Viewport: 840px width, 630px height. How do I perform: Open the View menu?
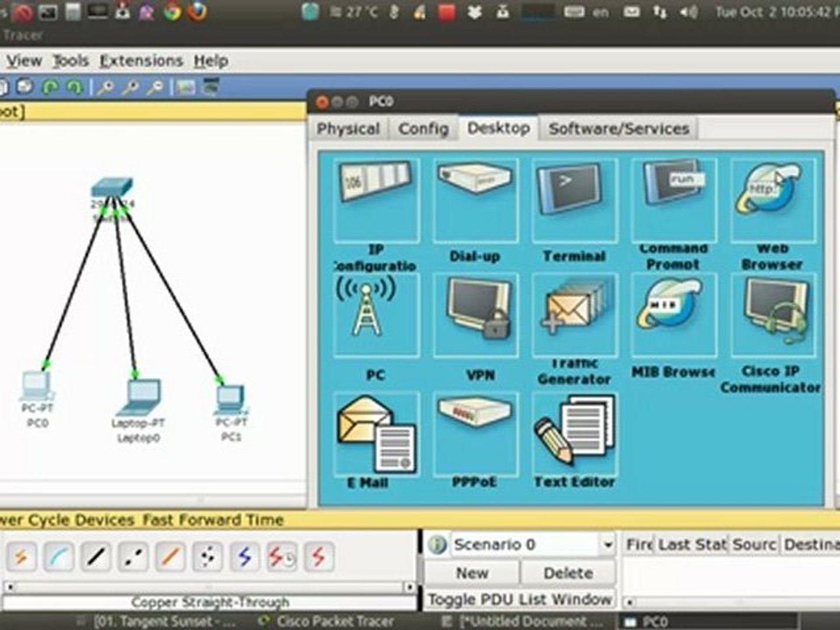point(24,61)
